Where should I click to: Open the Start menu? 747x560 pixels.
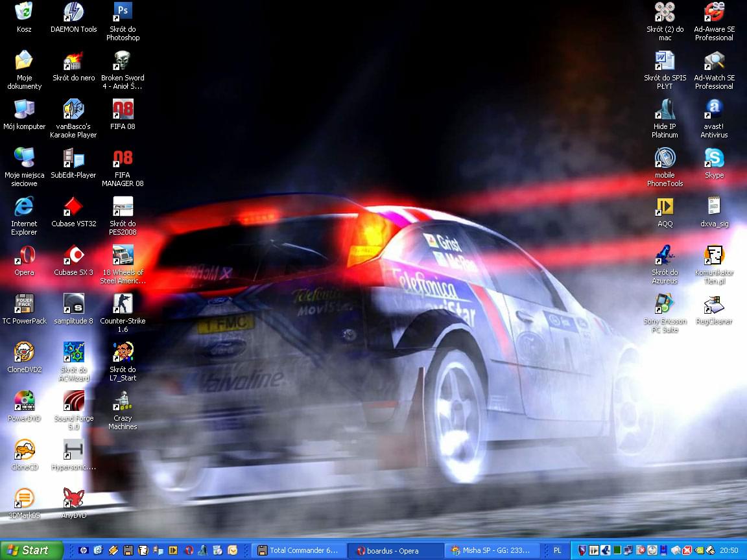click(x=31, y=550)
